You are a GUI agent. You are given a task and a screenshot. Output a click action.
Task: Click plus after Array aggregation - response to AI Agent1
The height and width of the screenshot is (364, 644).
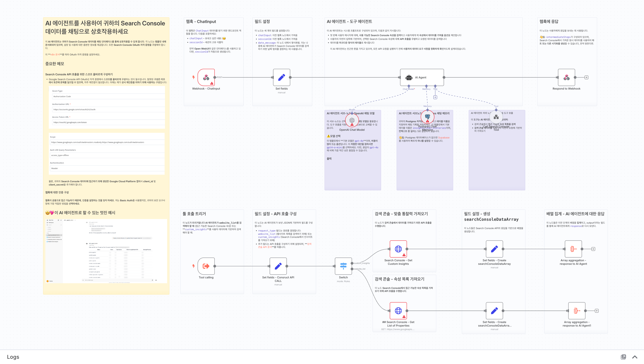click(x=597, y=311)
